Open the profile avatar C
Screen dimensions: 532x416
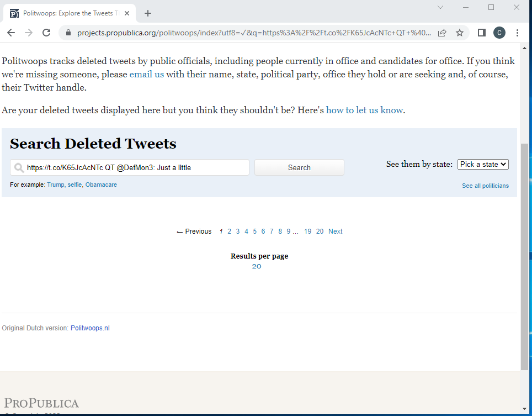499,33
